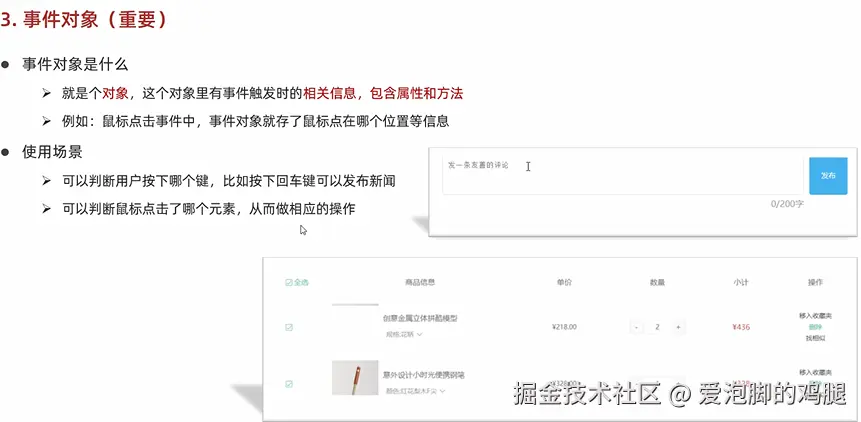861x422 pixels.
Task: Click product name 意外设计小时光便携钢笔
Action: tap(424, 375)
